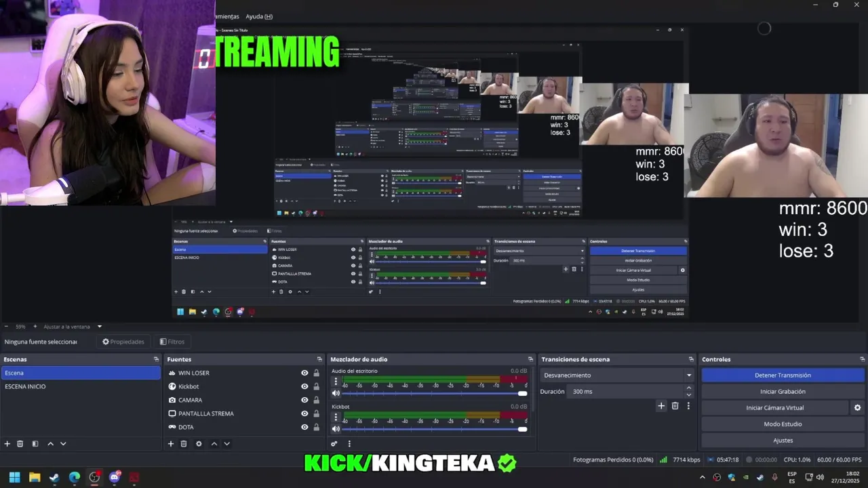This screenshot has height=488, width=868.
Task: Open Windows Start menu
Action: point(14,477)
